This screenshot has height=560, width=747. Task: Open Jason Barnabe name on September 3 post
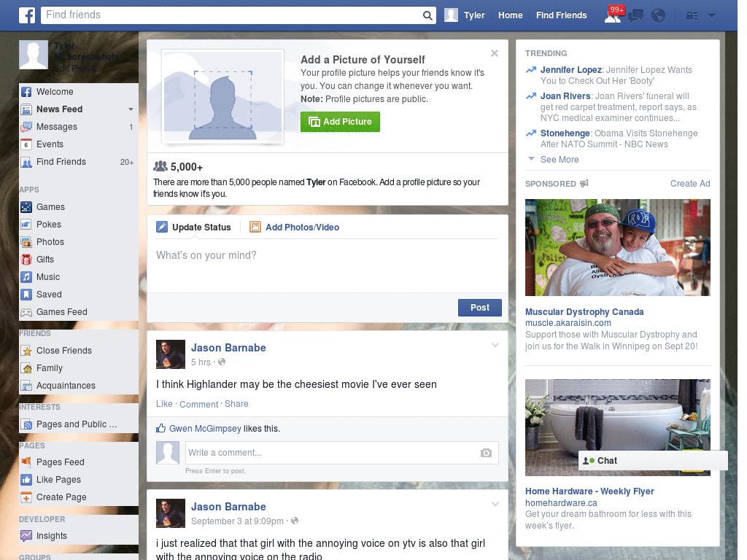tap(228, 507)
